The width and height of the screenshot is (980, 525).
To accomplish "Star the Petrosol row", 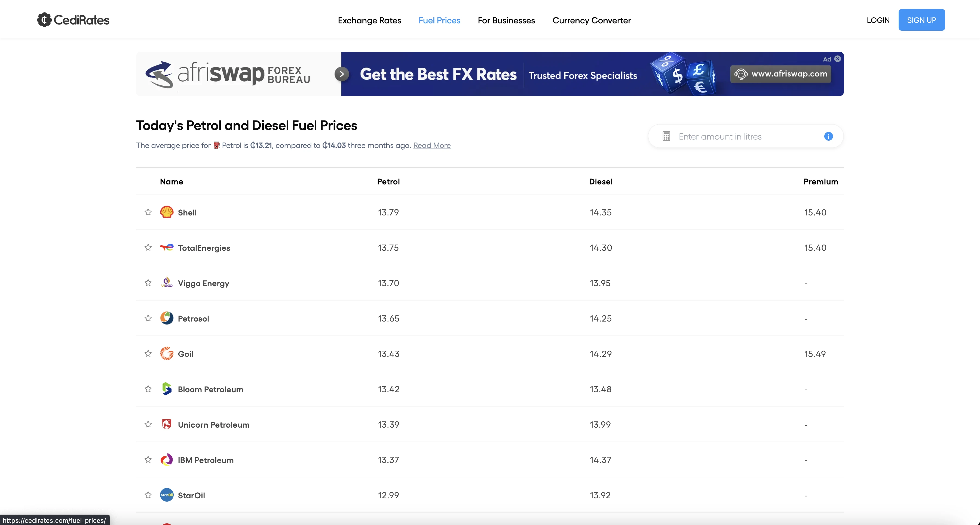I will point(148,318).
